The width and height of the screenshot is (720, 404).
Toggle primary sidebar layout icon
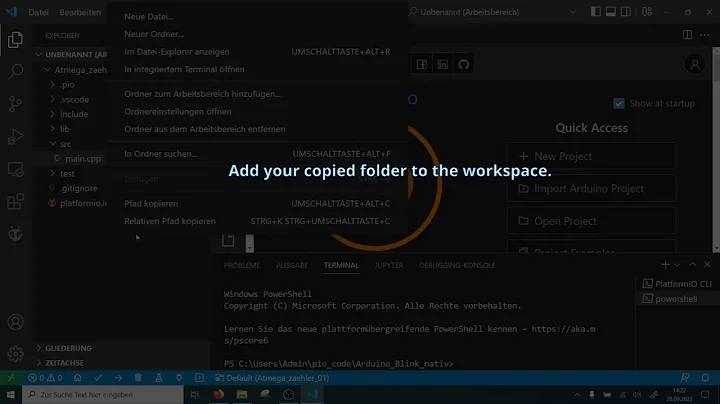pyautogui.click(x=596, y=12)
